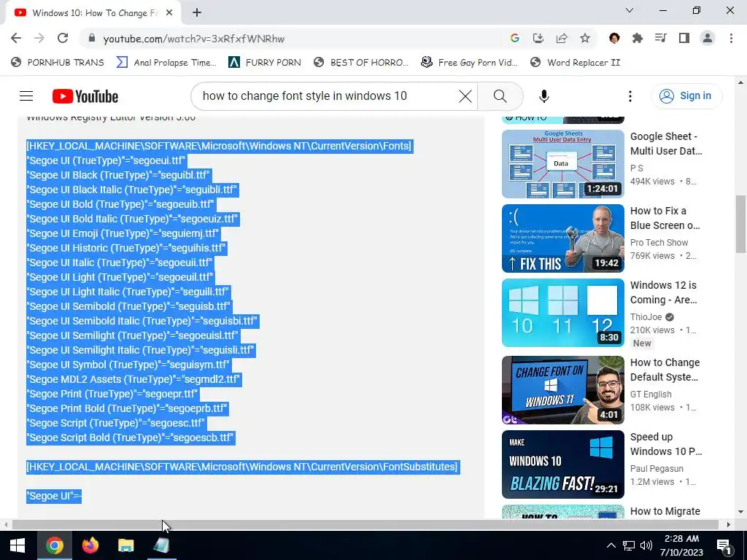Open the Chrome profile avatar
This screenshot has width=747, height=560.
click(x=708, y=38)
